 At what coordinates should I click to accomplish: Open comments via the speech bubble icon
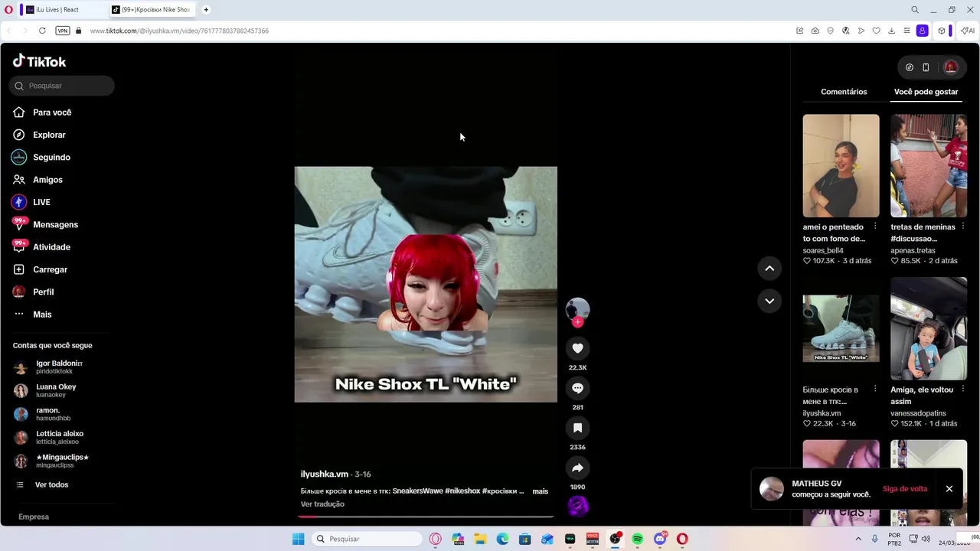pyautogui.click(x=577, y=388)
